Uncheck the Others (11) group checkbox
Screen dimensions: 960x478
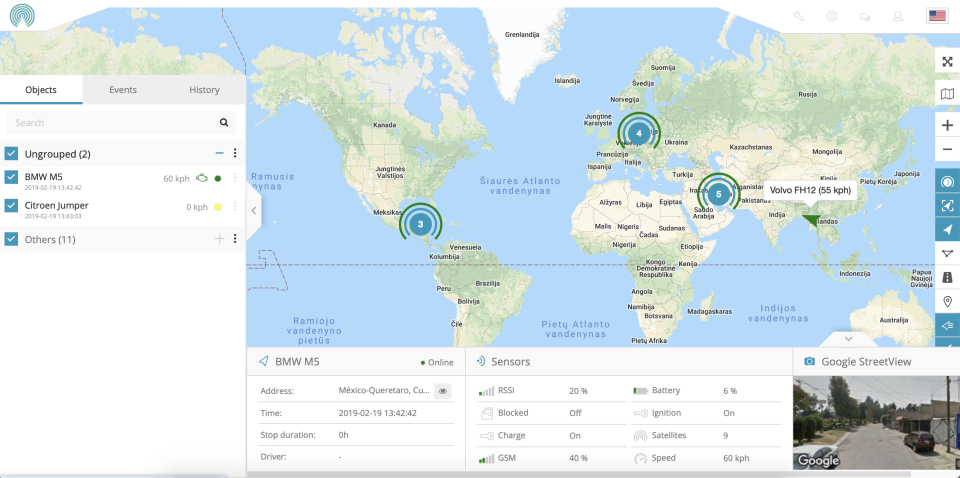click(11, 239)
